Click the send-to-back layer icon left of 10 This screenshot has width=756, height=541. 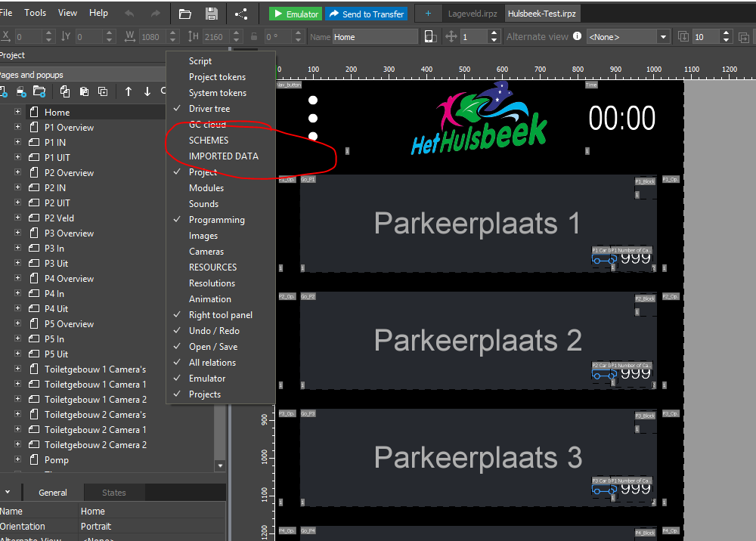tap(683, 36)
